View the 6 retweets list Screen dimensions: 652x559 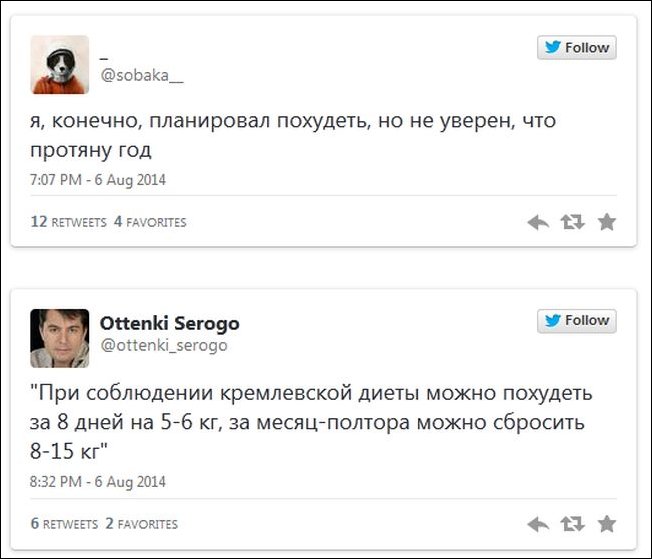[x=64, y=524]
